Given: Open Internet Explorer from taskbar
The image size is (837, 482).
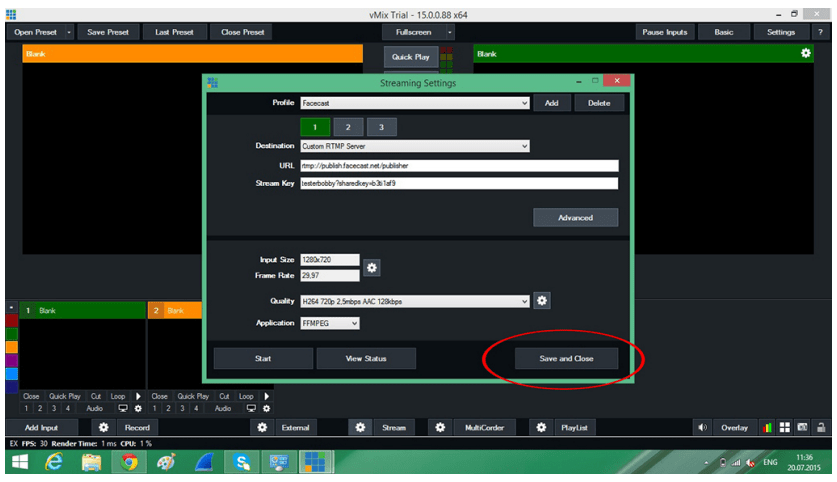Looking at the screenshot, I should [54, 462].
